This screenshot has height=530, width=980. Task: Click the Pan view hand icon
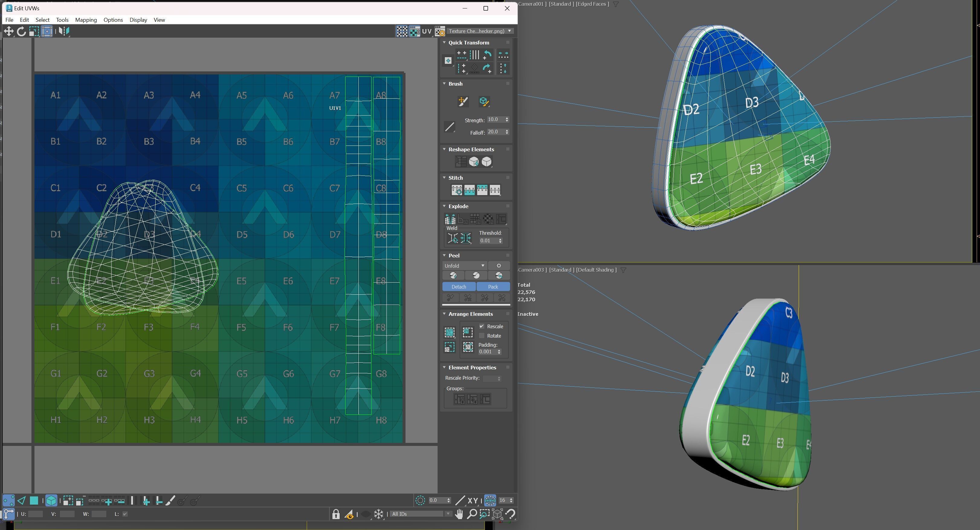tap(459, 514)
